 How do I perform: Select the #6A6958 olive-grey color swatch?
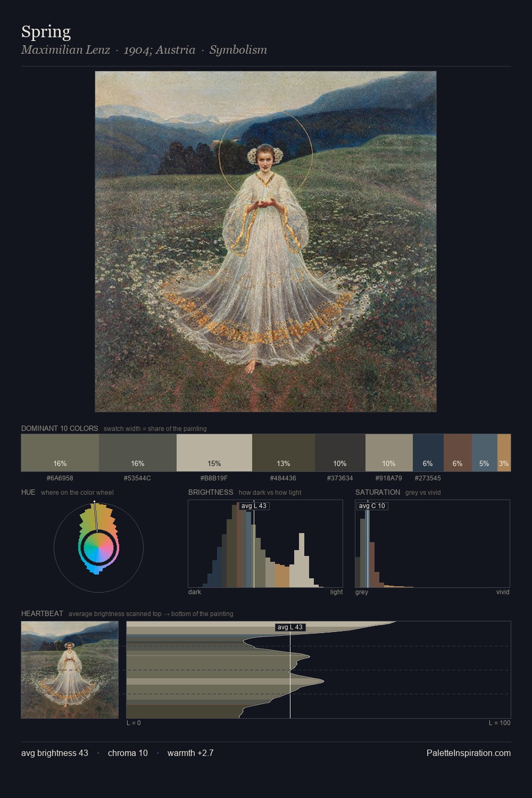60,453
